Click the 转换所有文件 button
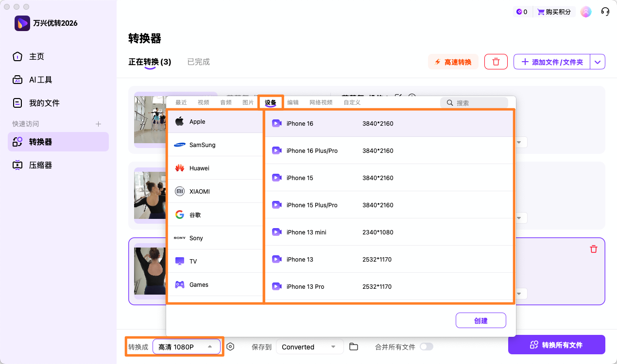 pos(556,345)
